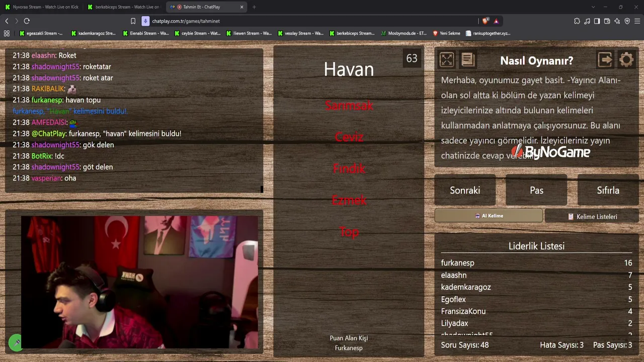Screen dimensions: 644x362
Task: Click the forbidden word "Ceviz"
Action: tap(349, 137)
